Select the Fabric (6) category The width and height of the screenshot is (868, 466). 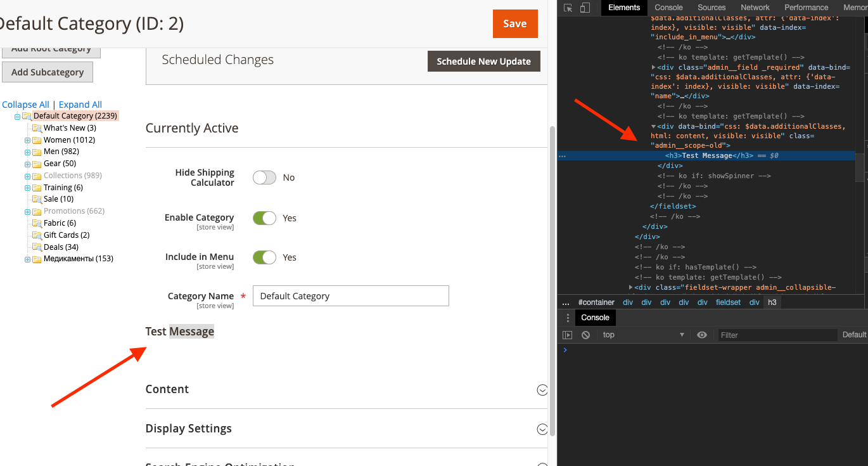pyautogui.click(x=60, y=223)
